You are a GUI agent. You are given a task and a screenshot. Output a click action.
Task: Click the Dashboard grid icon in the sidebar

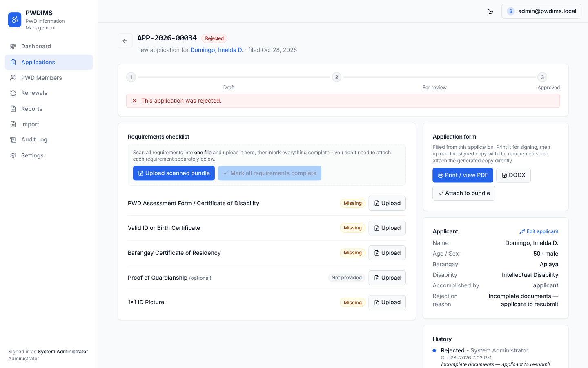[x=13, y=47]
